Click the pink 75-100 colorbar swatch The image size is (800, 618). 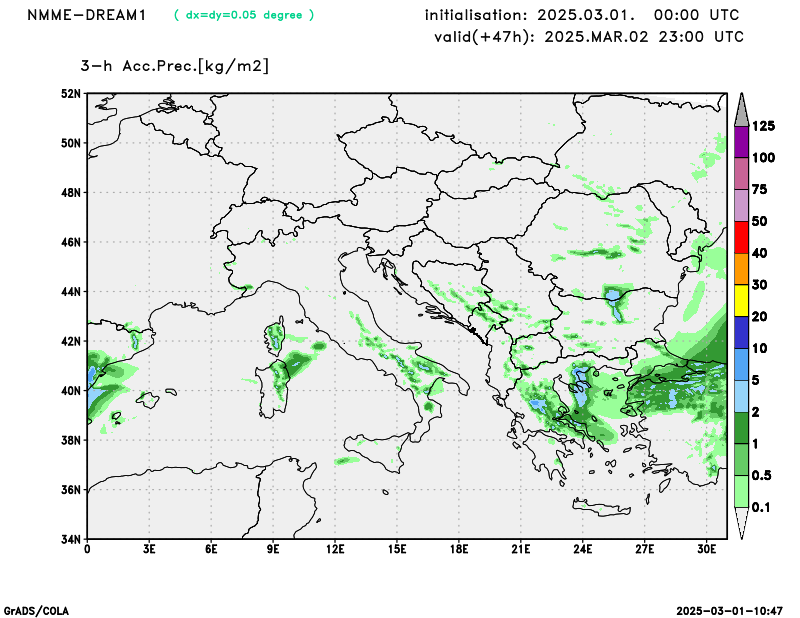point(741,174)
